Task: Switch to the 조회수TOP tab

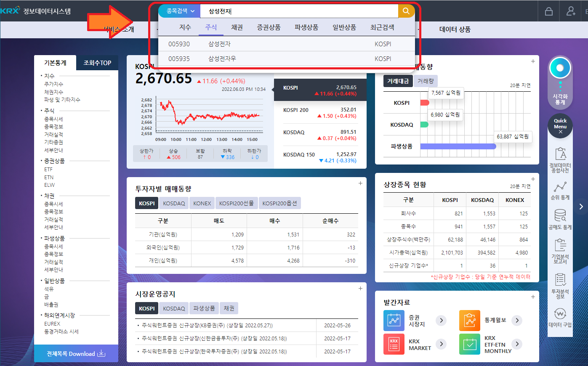Action: click(97, 63)
